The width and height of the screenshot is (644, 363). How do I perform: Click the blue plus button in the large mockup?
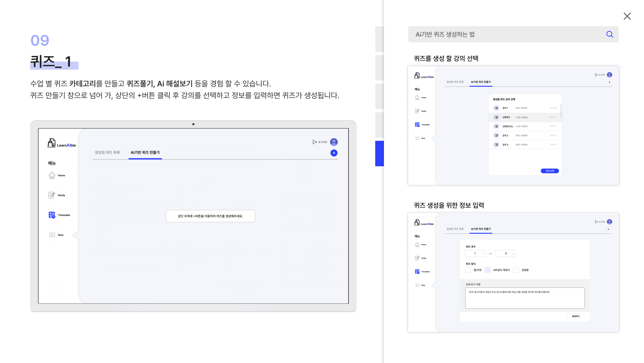(334, 153)
